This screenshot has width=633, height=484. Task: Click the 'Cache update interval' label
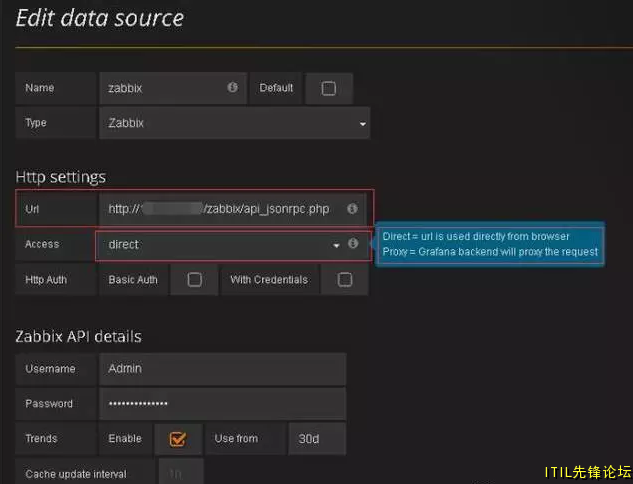(x=76, y=474)
